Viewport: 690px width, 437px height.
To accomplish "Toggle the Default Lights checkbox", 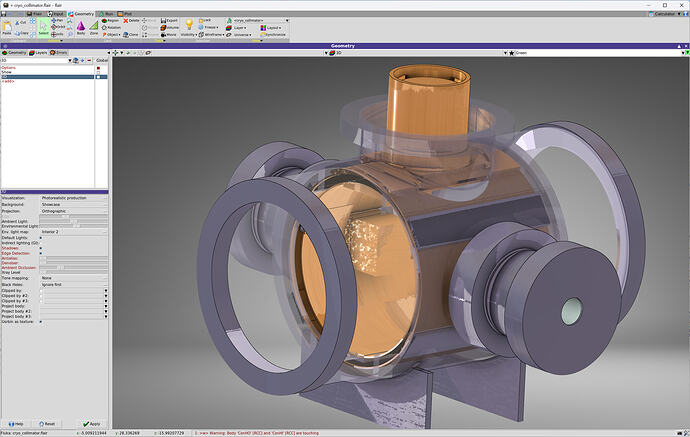I will pos(41,238).
